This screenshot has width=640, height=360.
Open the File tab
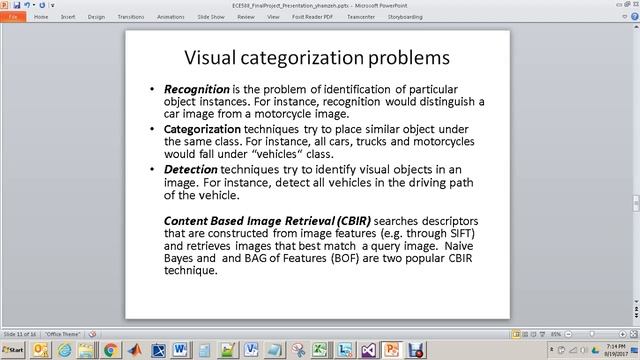(13, 17)
